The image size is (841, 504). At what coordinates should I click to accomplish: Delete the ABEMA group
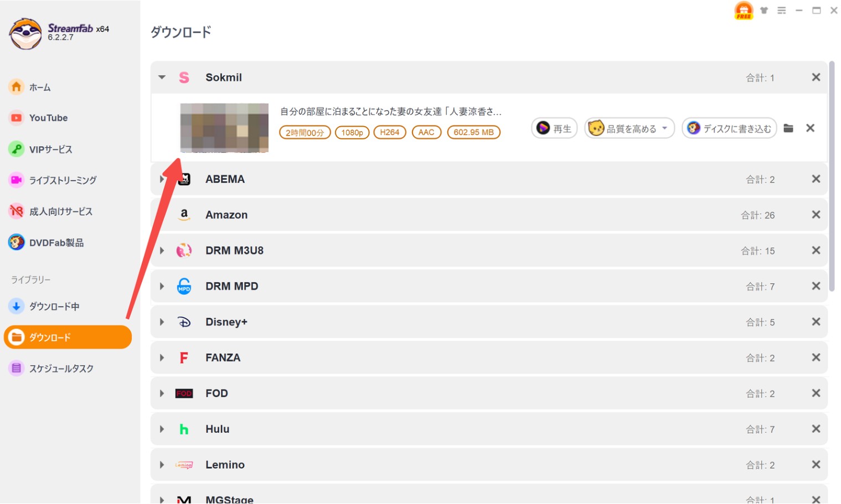(816, 179)
